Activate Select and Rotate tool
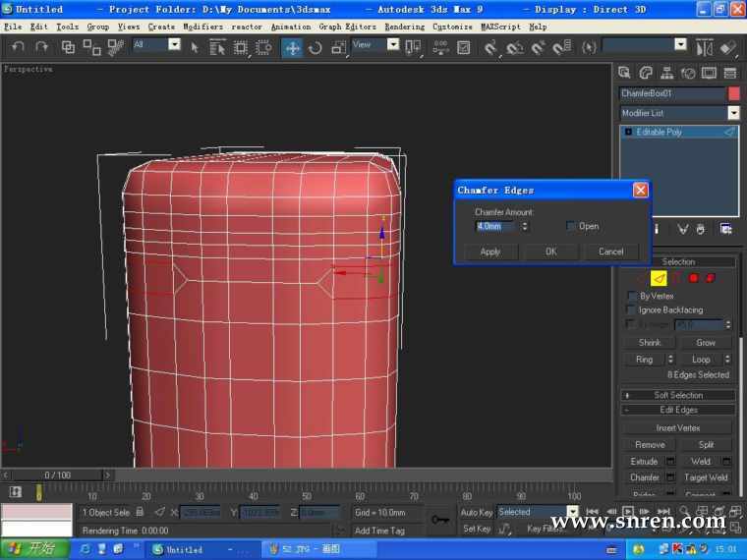The width and height of the screenshot is (747, 560). (x=315, y=47)
